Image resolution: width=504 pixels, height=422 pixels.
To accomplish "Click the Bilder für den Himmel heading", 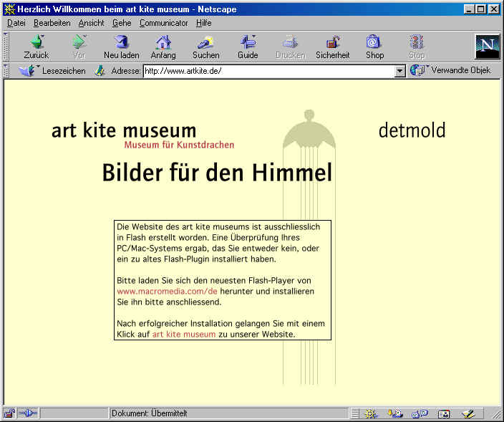I will click(x=217, y=173).
